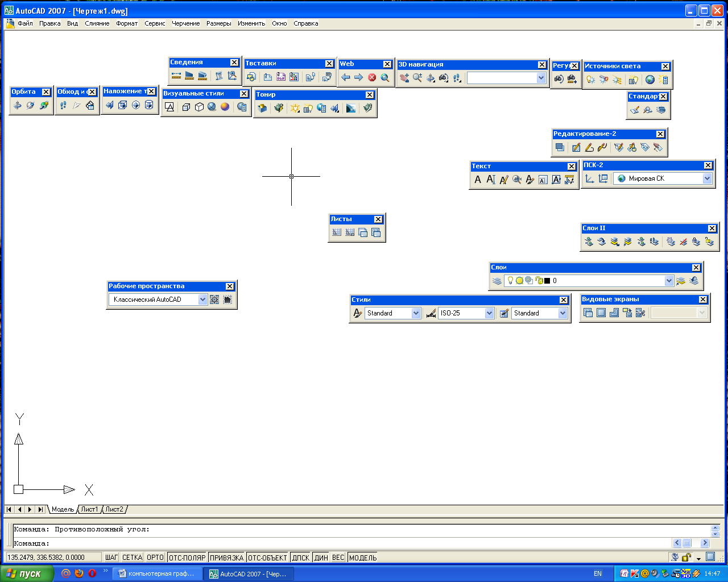Click the black layer color swatch
728x582 pixels.
(547, 281)
